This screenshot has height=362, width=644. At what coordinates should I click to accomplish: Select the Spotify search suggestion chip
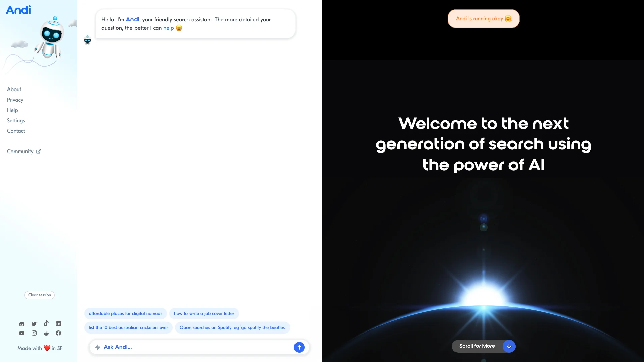click(233, 328)
